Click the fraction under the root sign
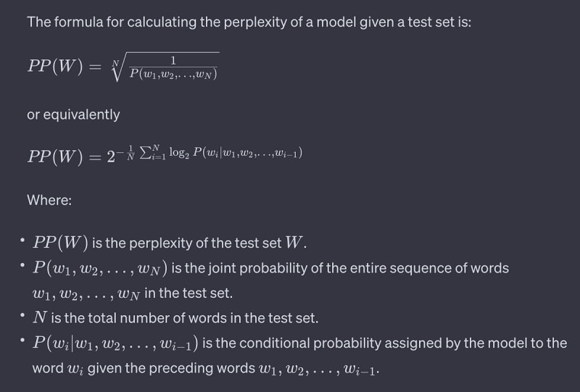This screenshot has height=392, width=580. (x=174, y=67)
